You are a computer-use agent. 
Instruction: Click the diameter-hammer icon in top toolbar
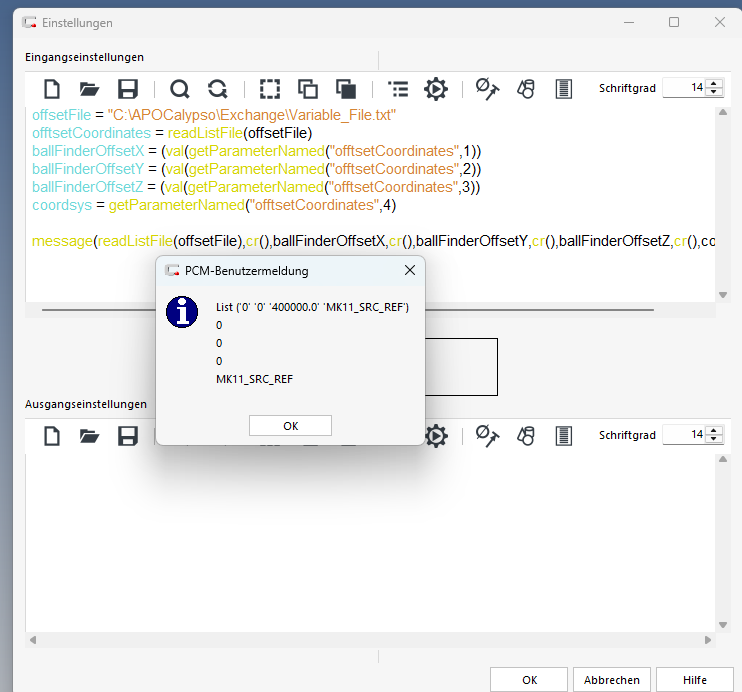(x=487, y=89)
